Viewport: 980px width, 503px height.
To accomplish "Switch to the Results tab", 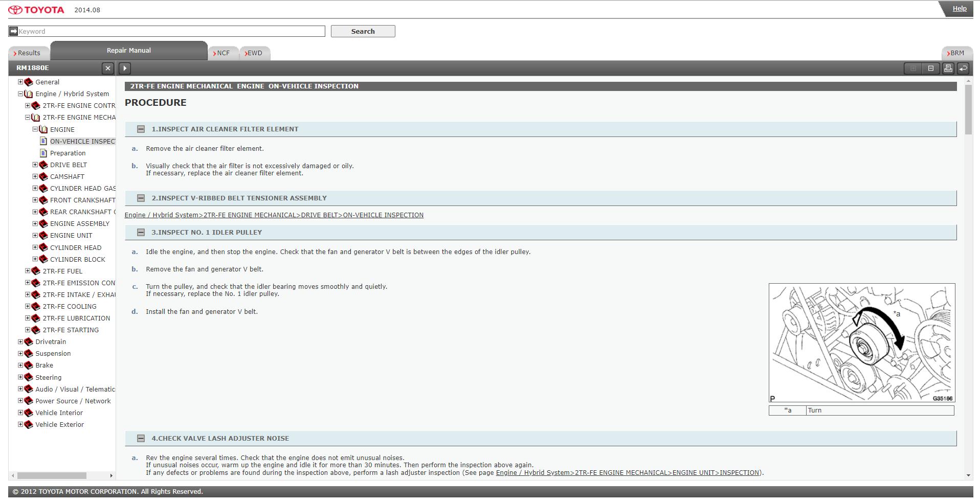I will (29, 53).
